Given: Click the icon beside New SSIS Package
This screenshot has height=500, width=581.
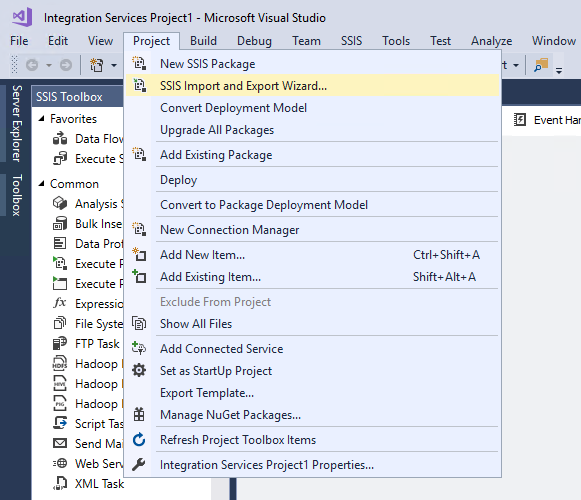Looking at the screenshot, I should (x=139, y=63).
